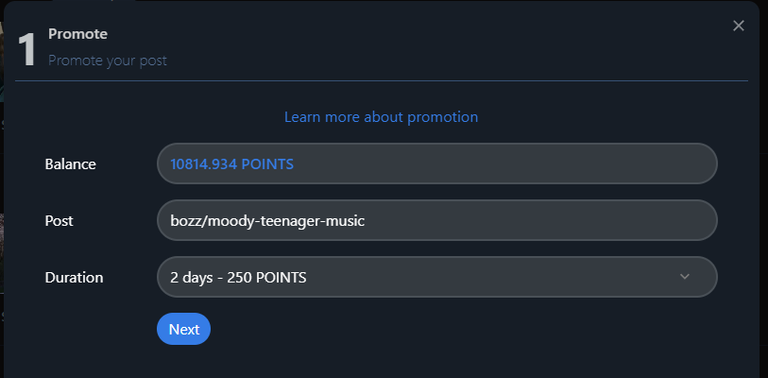This screenshot has height=378, width=768.
Task: Click the divider line under the Promote header
Action: point(382,80)
